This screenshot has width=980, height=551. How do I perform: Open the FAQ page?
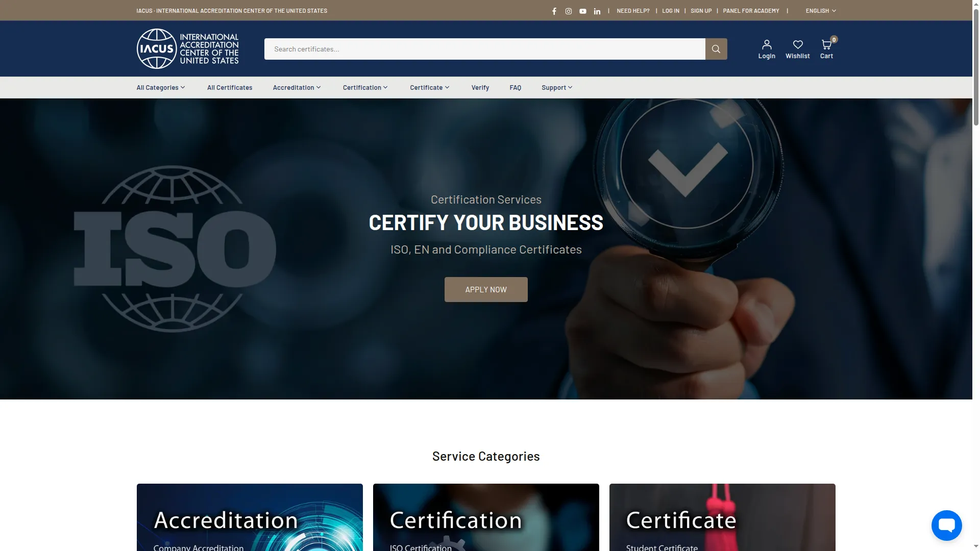click(516, 88)
